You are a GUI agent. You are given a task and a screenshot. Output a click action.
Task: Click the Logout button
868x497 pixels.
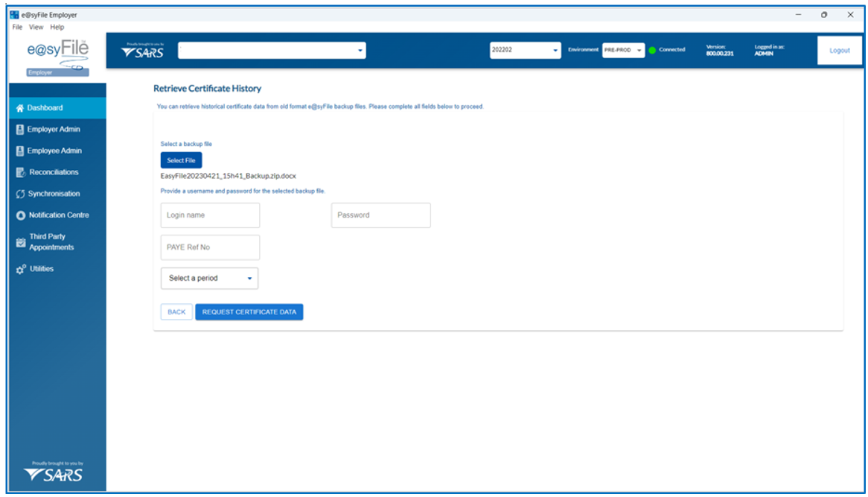[839, 51]
